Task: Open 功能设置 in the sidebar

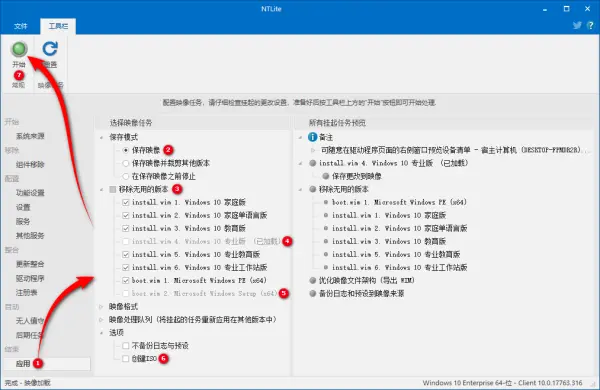Action: click(x=30, y=193)
